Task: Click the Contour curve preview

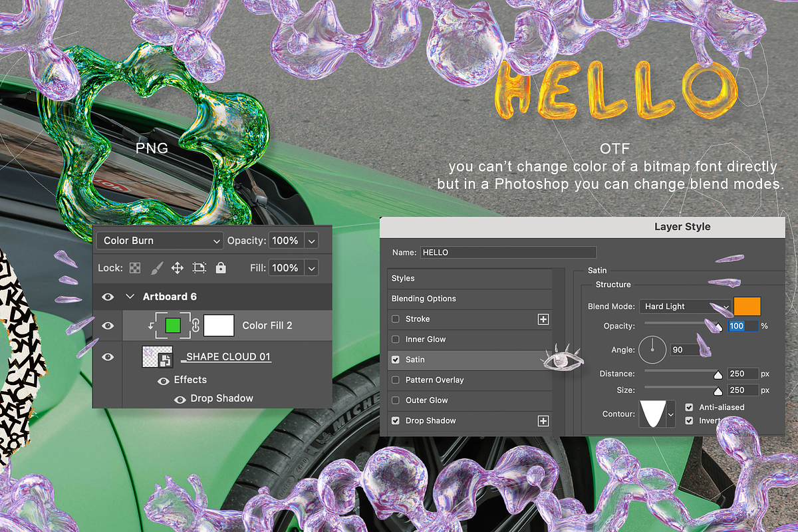Action: [652, 414]
